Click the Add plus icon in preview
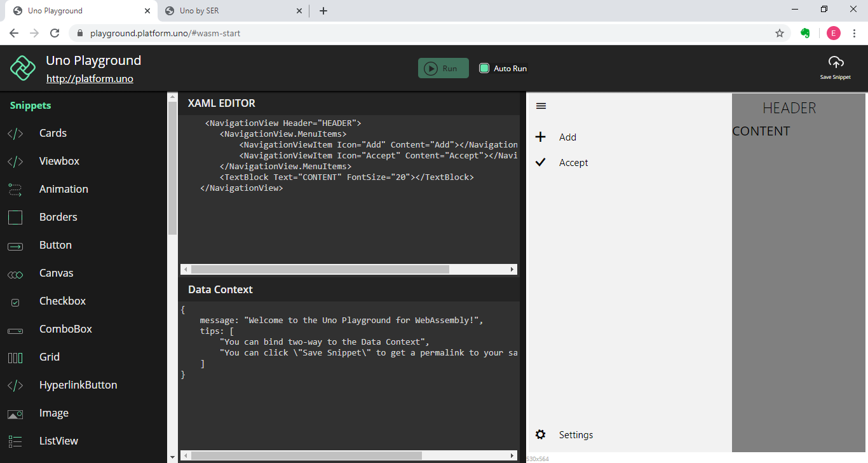Screen dimensions: 868x463 540,136
